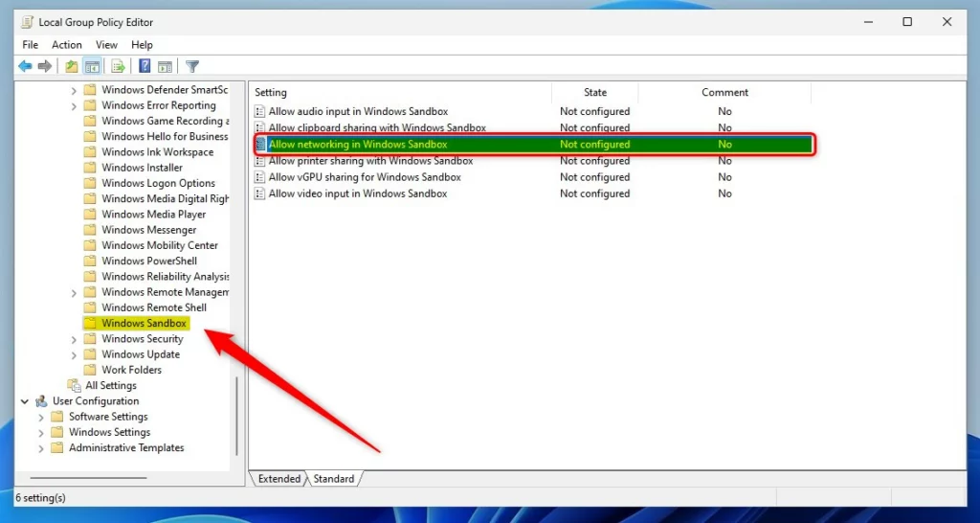Select Windows Media Player in tree

click(x=154, y=214)
